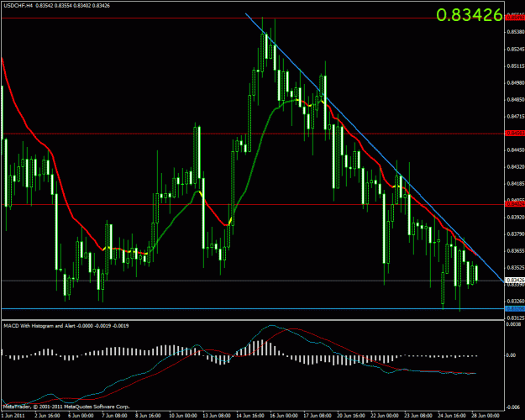Viewport: 525px width, 420px height.
Task: Click the 7 Jun 08:00 time label
Action: [113, 416]
